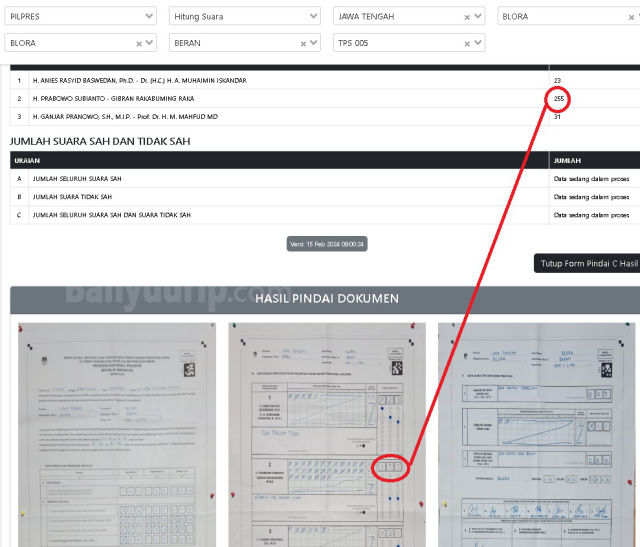The width and height of the screenshot is (640, 547).
Task: Clear the TPS 005 selection
Action: pyautogui.click(x=467, y=44)
